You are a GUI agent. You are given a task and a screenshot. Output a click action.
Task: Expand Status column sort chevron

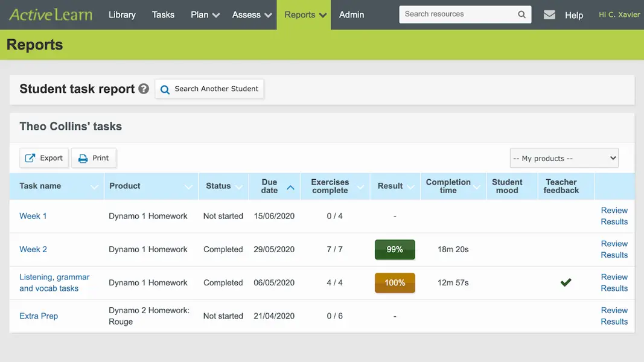click(239, 187)
